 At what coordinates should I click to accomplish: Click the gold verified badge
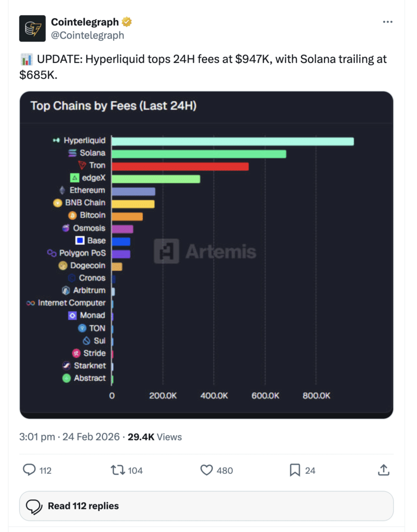(x=127, y=22)
